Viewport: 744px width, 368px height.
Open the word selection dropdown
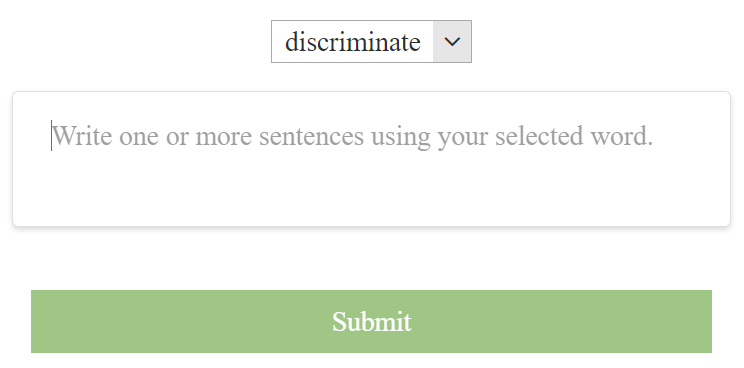pos(371,41)
